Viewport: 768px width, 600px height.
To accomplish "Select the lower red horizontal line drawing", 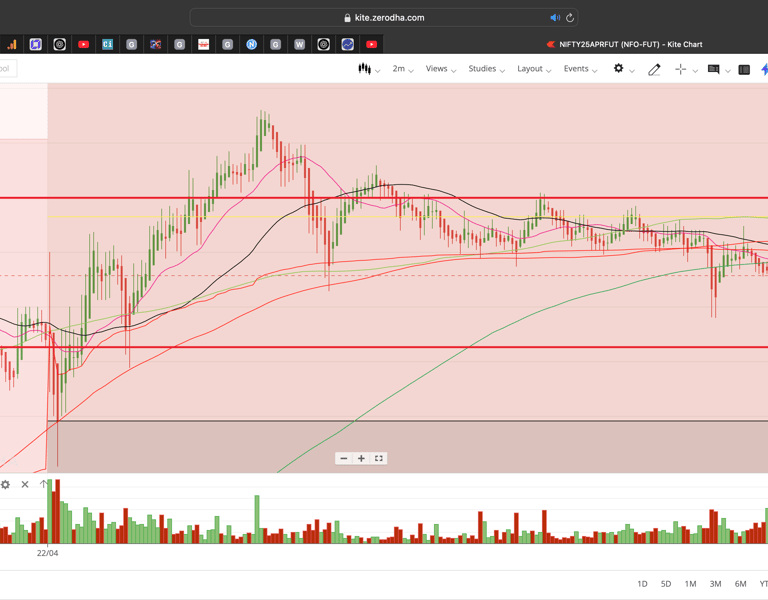I will pyautogui.click(x=384, y=347).
